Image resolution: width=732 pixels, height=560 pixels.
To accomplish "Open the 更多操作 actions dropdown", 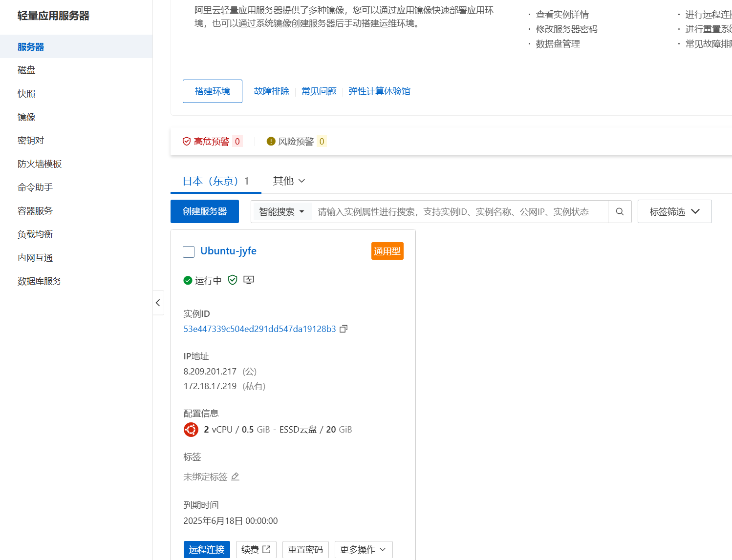I will point(363,549).
